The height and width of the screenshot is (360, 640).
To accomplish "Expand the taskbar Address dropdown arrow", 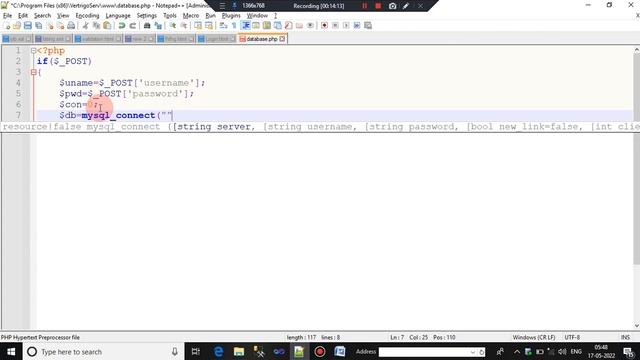I will (x=473, y=352).
